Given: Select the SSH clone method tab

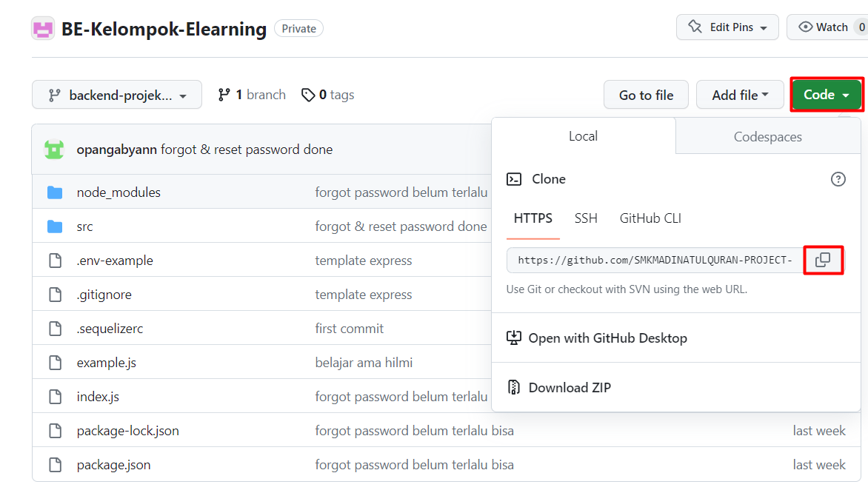Looking at the screenshot, I should coord(586,218).
